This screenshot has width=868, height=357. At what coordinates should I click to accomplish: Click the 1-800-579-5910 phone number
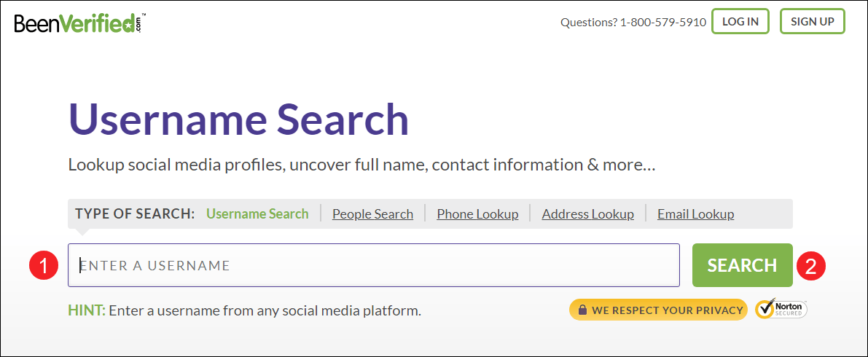click(x=663, y=23)
